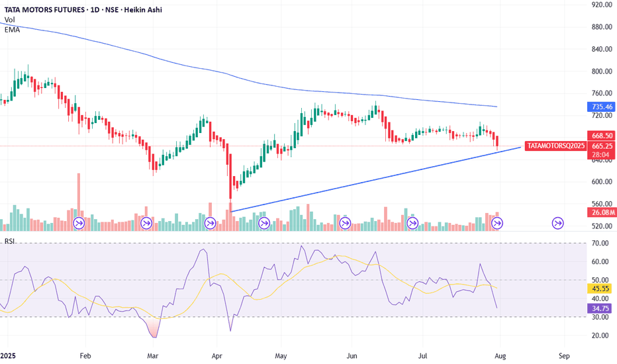Click the 720.00 price axis label
The image size is (617, 364).
pyautogui.click(x=602, y=115)
